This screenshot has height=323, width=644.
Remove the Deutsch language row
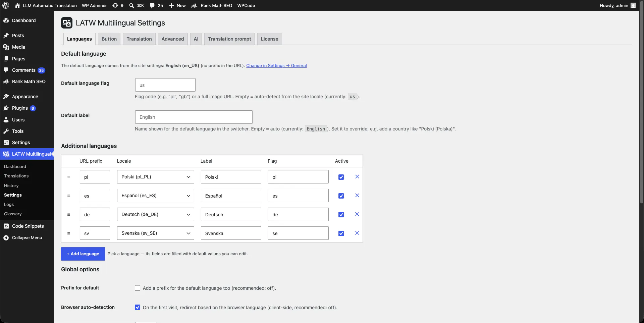pos(357,214)
